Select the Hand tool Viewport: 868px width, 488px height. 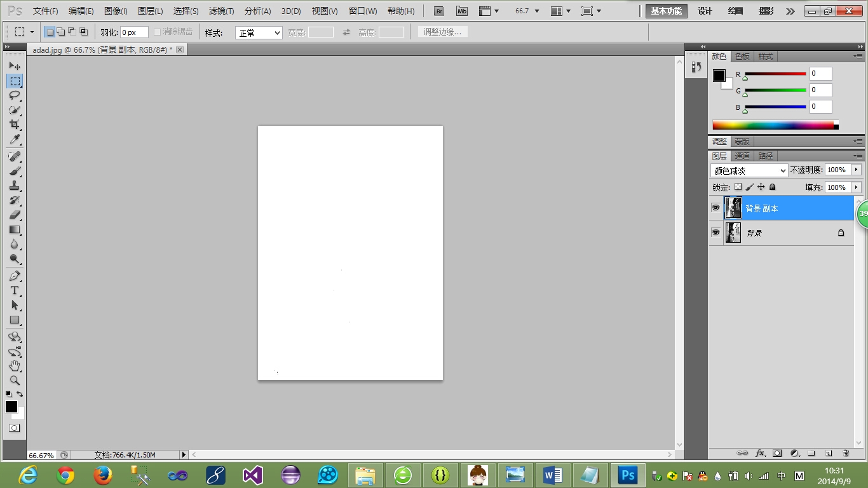[x=15, y=366]
